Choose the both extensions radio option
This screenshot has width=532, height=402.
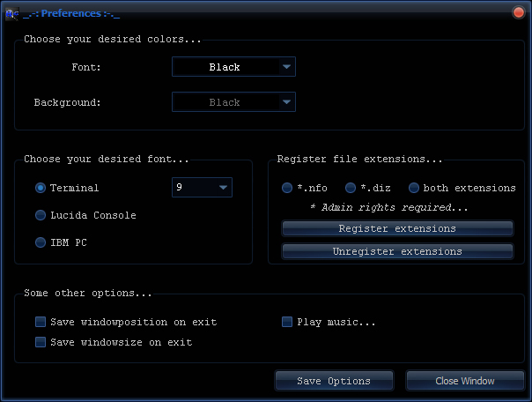coord(414,188)
